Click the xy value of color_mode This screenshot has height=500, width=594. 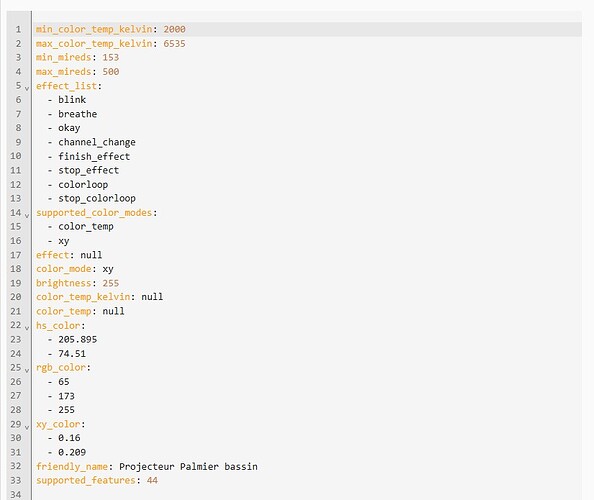(108, 269)
